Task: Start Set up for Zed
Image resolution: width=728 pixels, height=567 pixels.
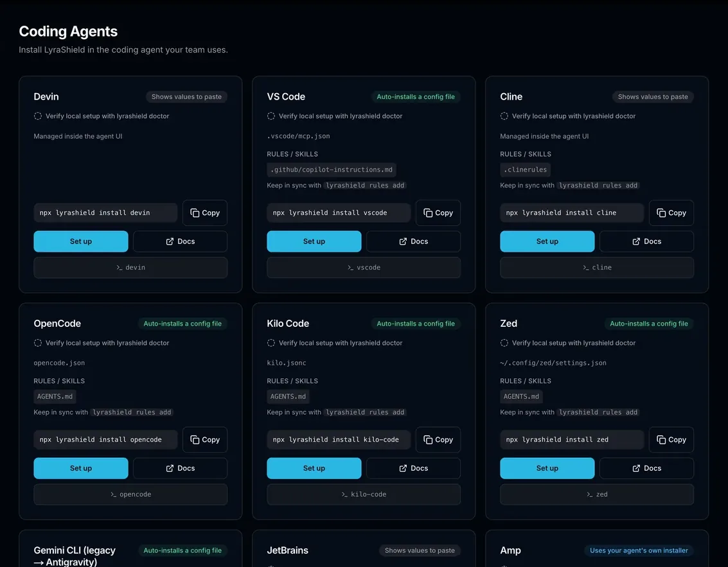Action: pyautogui.click(x=547, y=468)
